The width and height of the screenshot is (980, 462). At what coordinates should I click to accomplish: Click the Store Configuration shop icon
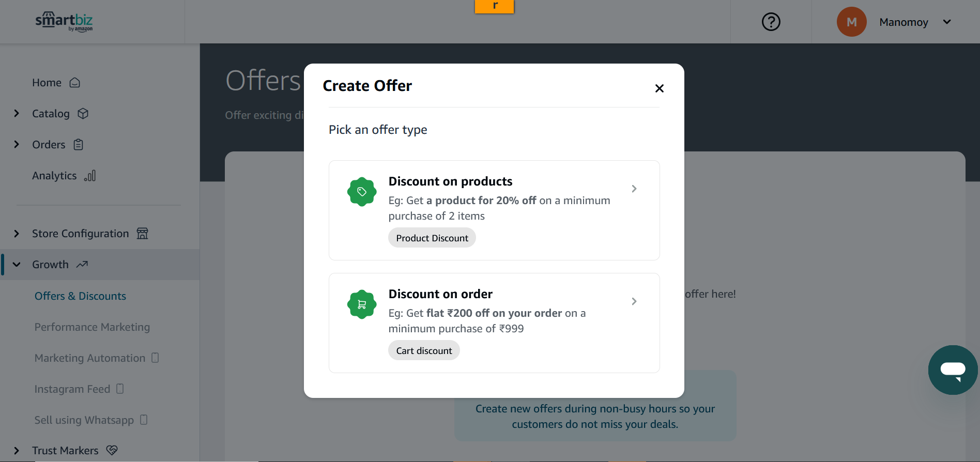coord(142,234)
